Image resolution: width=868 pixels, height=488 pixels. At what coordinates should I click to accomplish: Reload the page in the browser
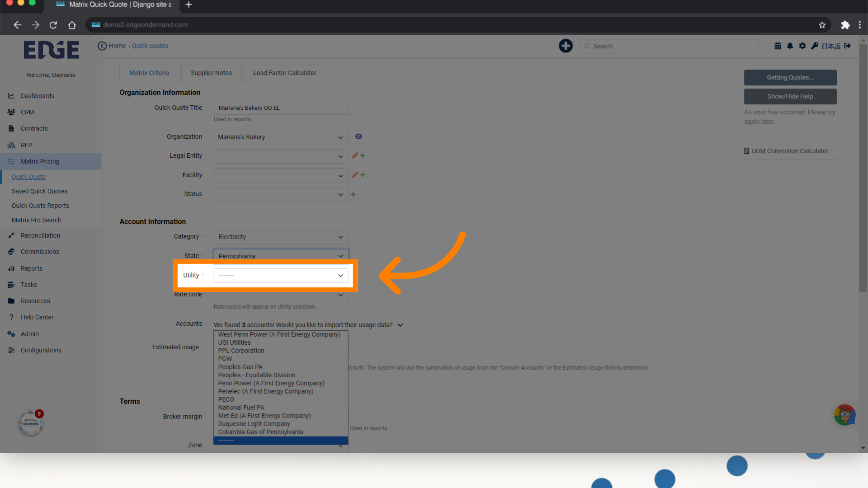[x=53, y=25]
